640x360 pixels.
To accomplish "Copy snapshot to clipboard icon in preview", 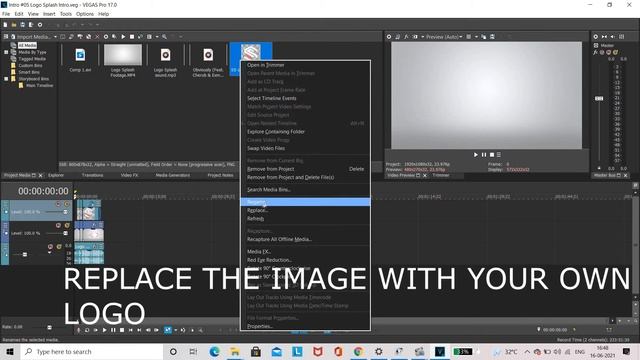I will pyautogui.click(x=484, y=37).
